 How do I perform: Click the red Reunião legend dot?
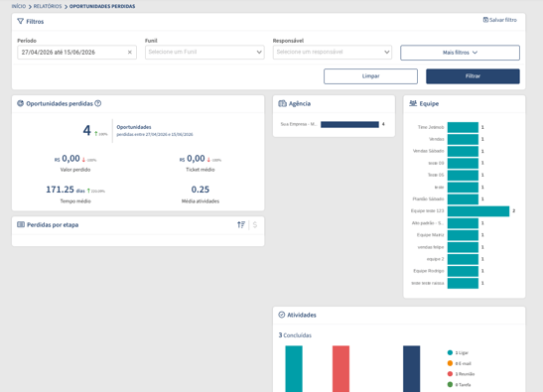pos(450,374)
